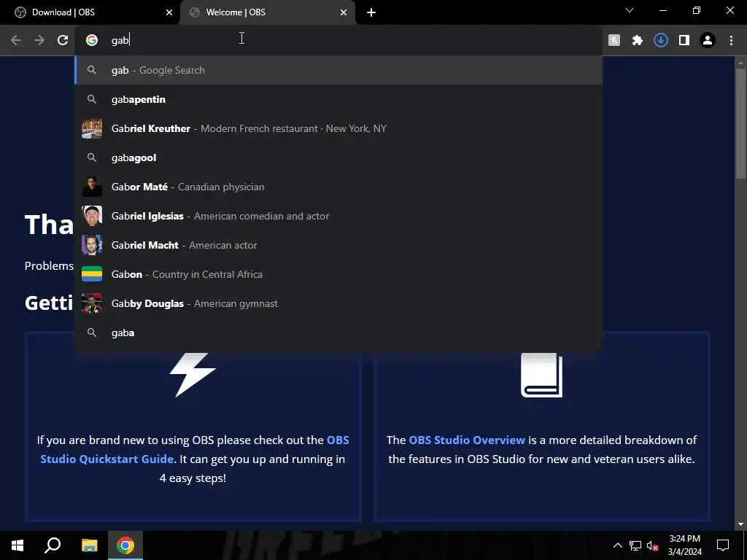Open the tab search chevron
Viewport: 747px width, 560px height.
click(x=630, y=10)
